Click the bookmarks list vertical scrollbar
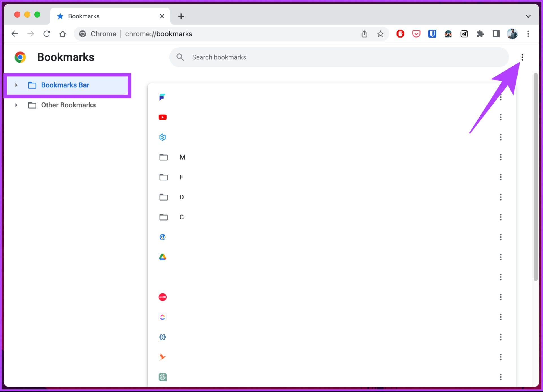The height and width of the screenshot is (392, 543). pos(535,177)
